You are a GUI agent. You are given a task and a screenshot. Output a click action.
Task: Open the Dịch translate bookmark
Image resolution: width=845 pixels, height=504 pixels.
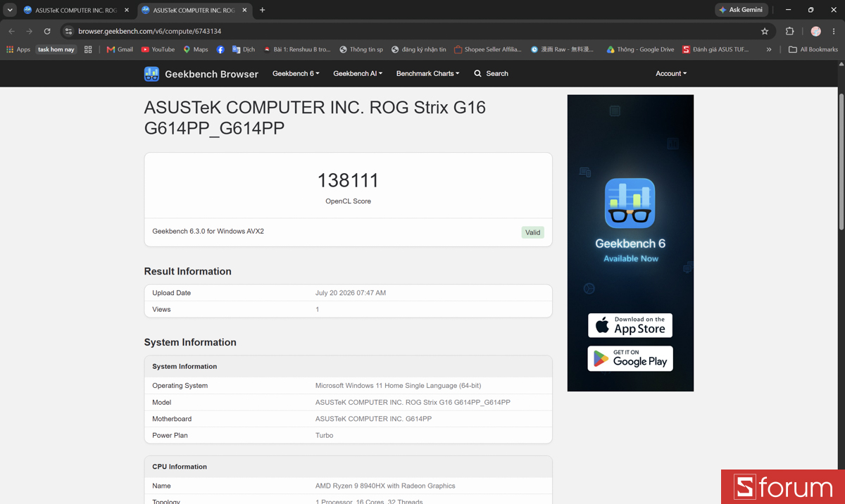[244, 49]
